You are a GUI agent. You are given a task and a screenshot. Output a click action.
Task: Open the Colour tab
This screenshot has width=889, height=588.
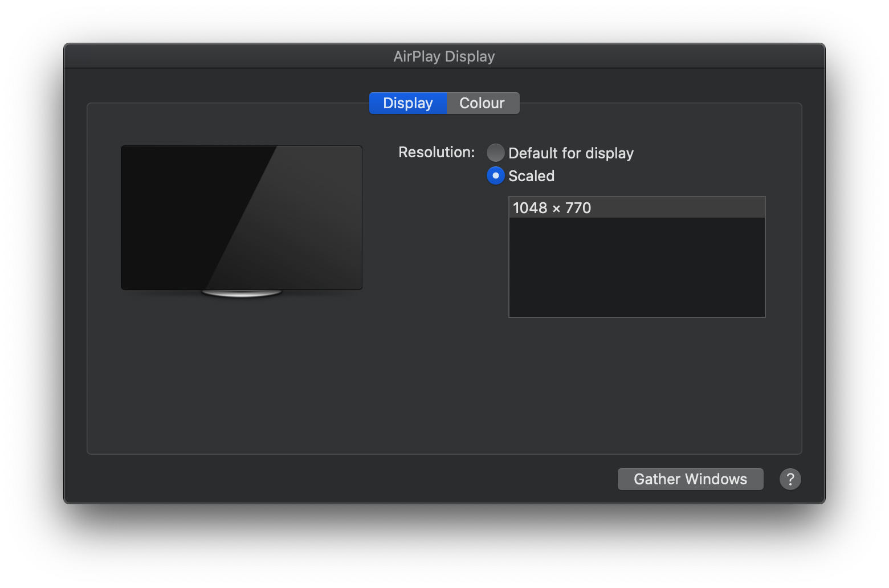[x=483, y=103]
